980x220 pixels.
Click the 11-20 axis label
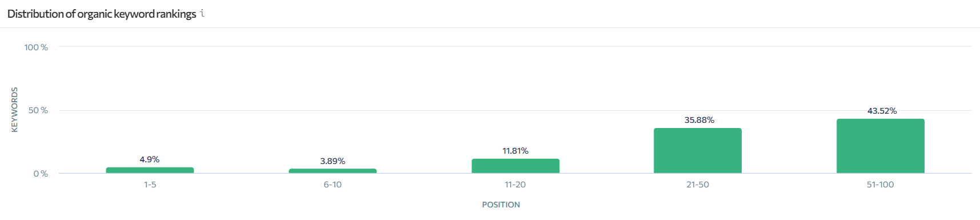(x=515, y=185)
